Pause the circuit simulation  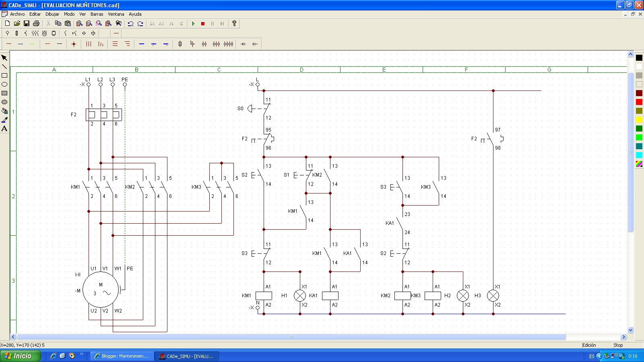(213, 24)
